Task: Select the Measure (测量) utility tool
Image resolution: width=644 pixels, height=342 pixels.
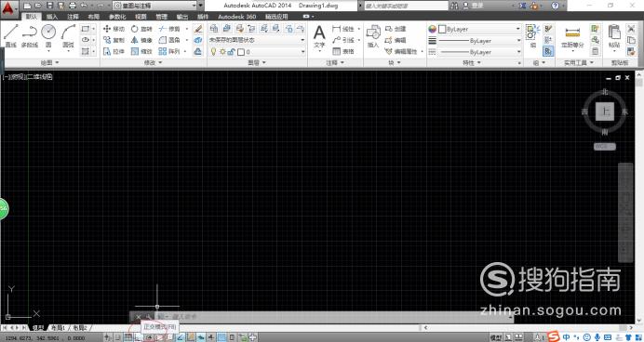Action: (572, 37)
